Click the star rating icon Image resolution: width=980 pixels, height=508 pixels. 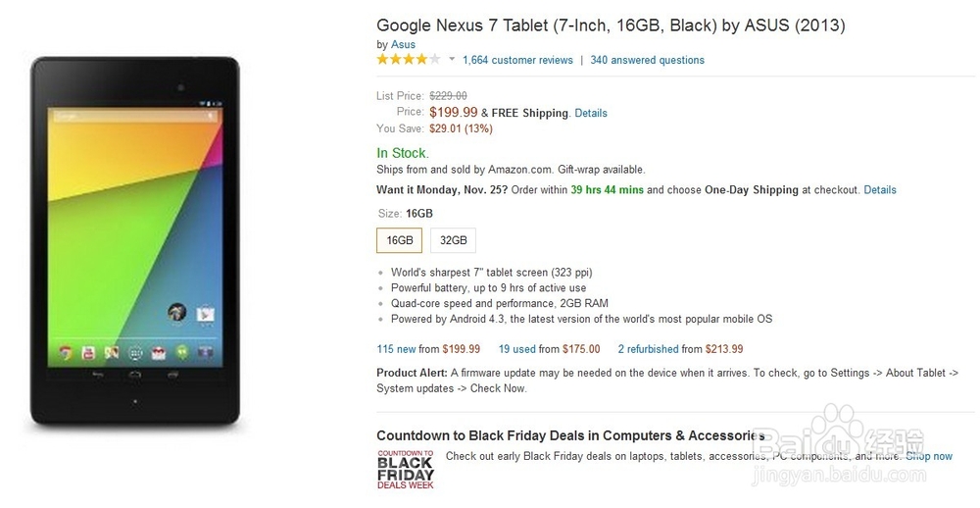(408, 60)
